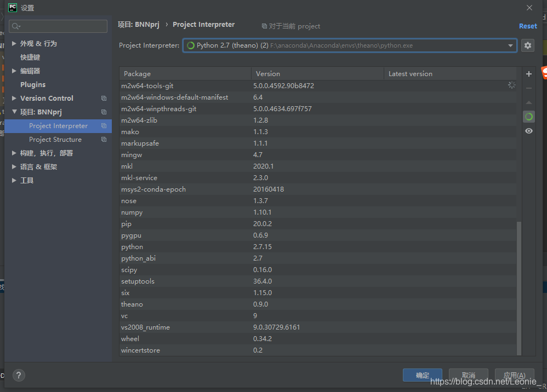Select the wincertstore package row
This screenshot has height=392, width=547.
tap(318, 350)
